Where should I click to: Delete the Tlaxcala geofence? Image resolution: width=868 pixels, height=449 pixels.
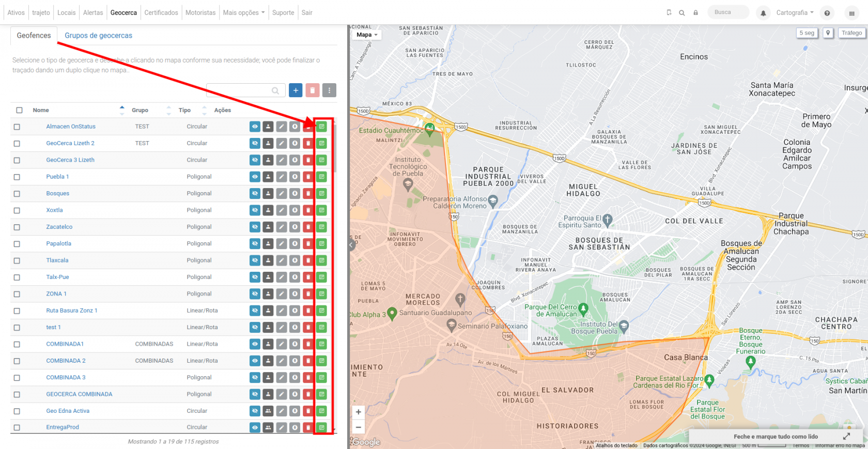(x=308, y=260)
